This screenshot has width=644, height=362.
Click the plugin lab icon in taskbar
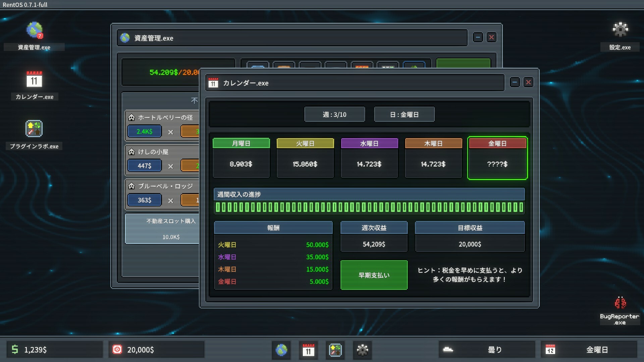335,350
